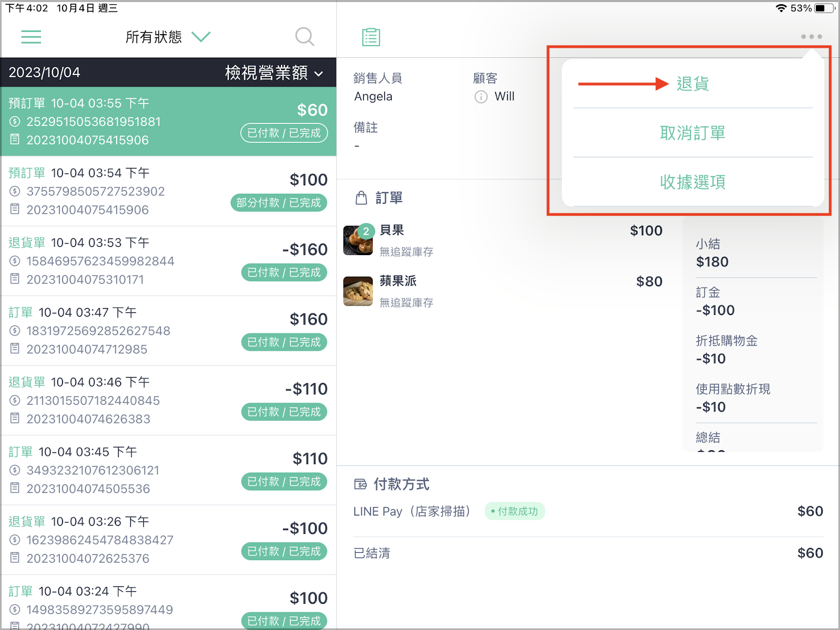Choose 取消訂單 from the popup menu
The width and height of the screenshot is (840, 630).
click(692, 133)
